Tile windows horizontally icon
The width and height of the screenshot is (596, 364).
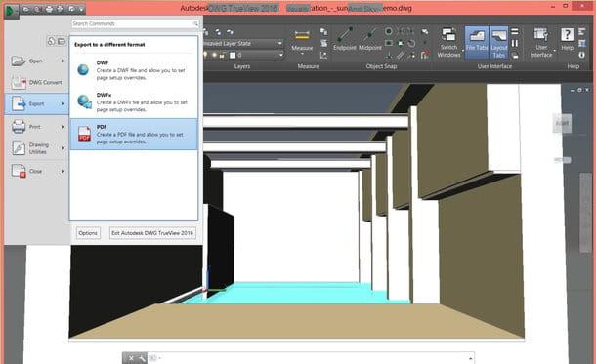tap(515, 32)
